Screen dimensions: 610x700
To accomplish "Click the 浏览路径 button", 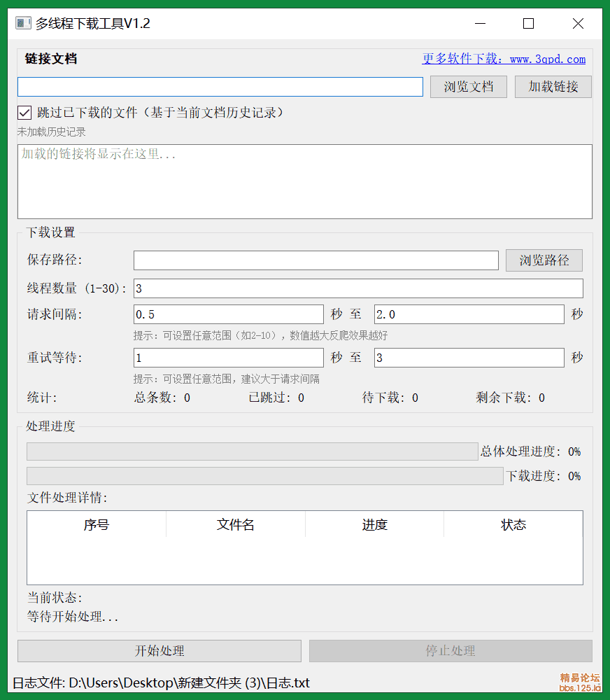I will pos(544,260).
